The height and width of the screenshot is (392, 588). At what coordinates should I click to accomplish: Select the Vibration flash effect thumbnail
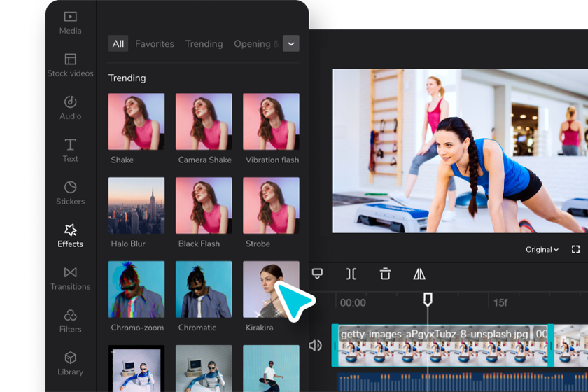(x=271, y=122)
